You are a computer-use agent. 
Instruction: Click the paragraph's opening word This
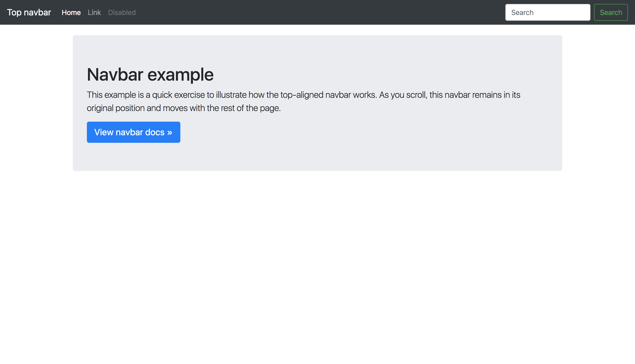(x=95, y=95)
